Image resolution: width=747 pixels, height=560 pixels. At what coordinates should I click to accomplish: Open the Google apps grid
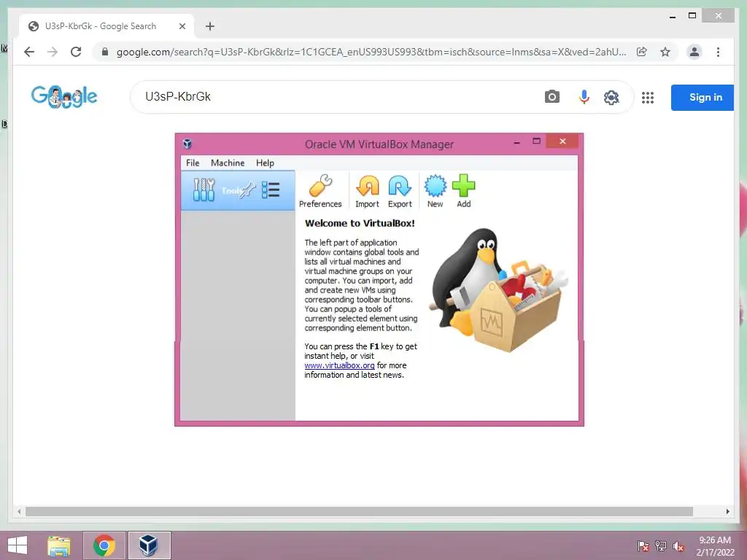point(648,98)
